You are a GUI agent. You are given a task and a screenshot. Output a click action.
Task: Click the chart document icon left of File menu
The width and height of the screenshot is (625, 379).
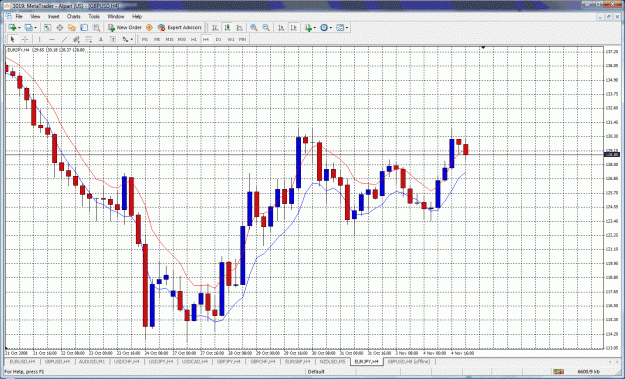click(8, 16)
